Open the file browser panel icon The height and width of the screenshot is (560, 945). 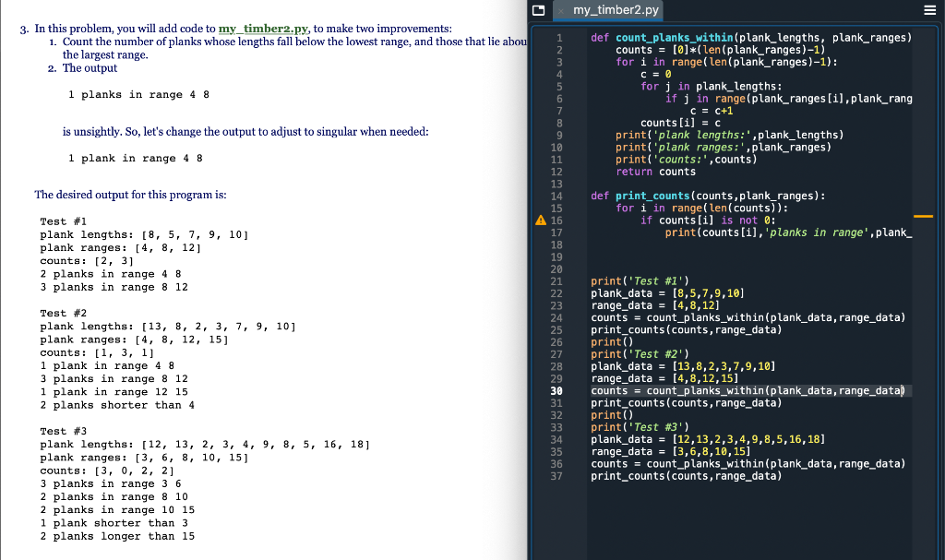pos(538,10)
